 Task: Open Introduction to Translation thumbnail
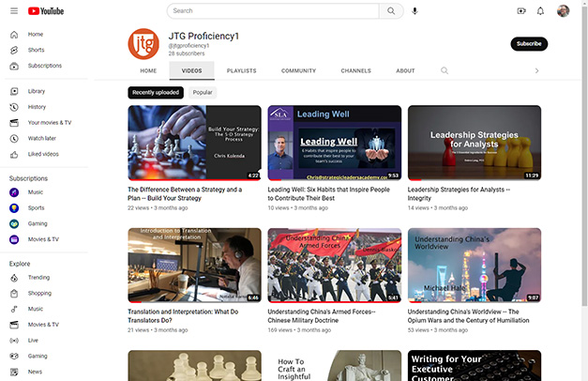195,265
